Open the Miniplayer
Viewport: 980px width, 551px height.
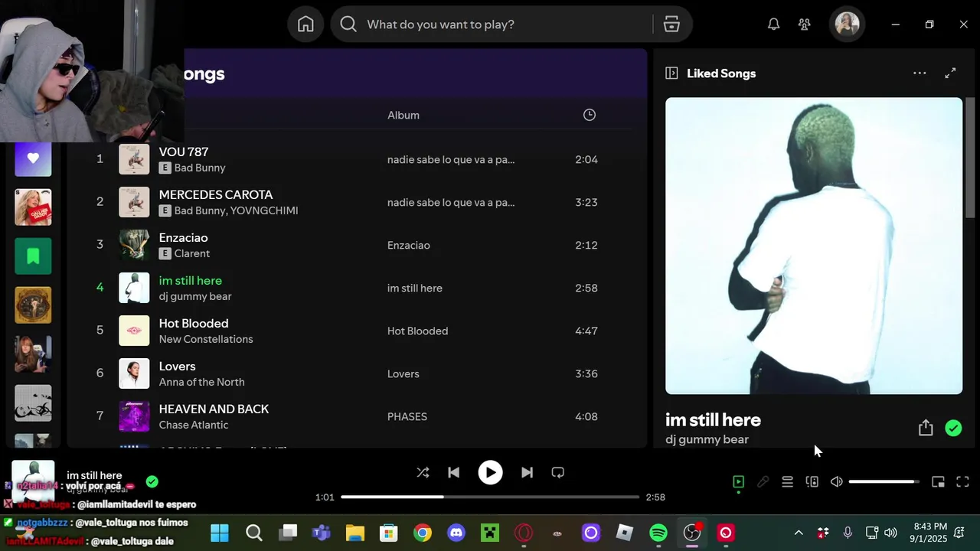pos(938,481)
